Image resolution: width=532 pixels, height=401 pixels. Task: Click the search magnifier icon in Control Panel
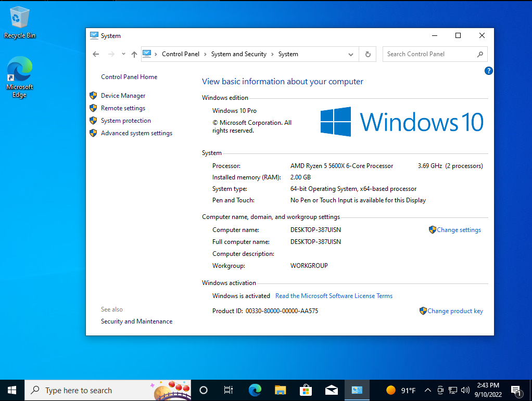[480, 54]
